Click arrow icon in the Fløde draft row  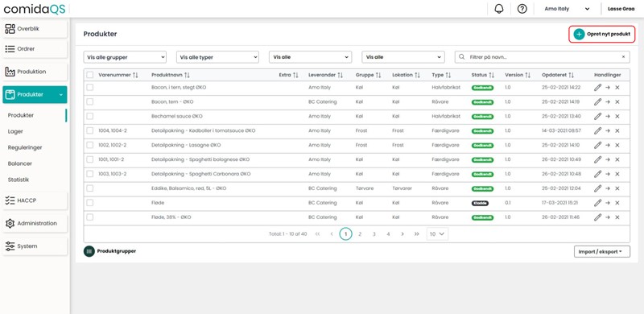(x=608, y=203)
